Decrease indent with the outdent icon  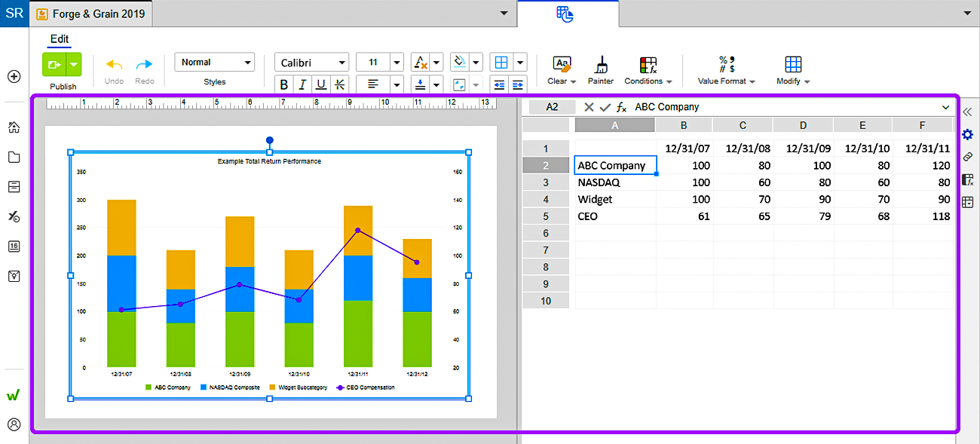pos(498,84)
